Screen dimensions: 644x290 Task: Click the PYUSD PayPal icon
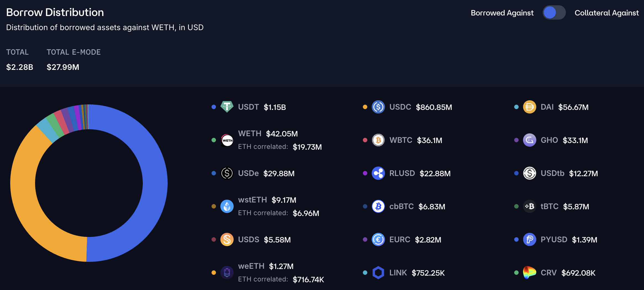[x=530, y=239]
